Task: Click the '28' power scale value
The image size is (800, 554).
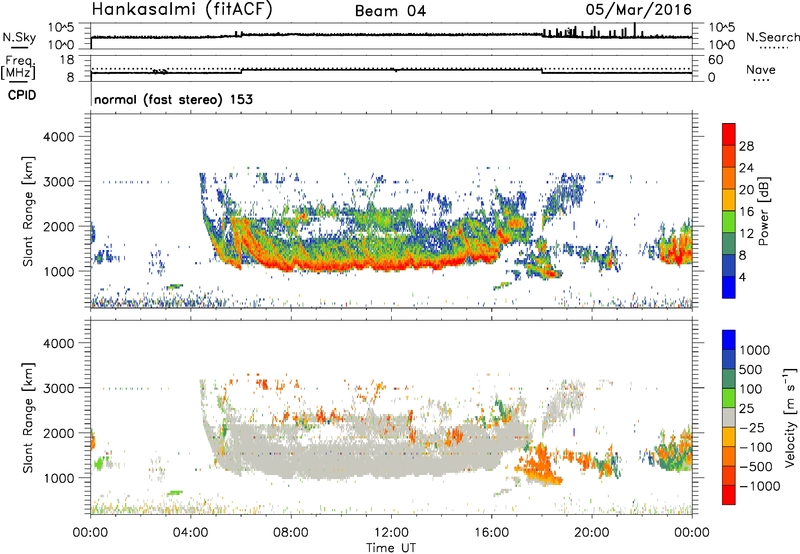Action: 746,146
